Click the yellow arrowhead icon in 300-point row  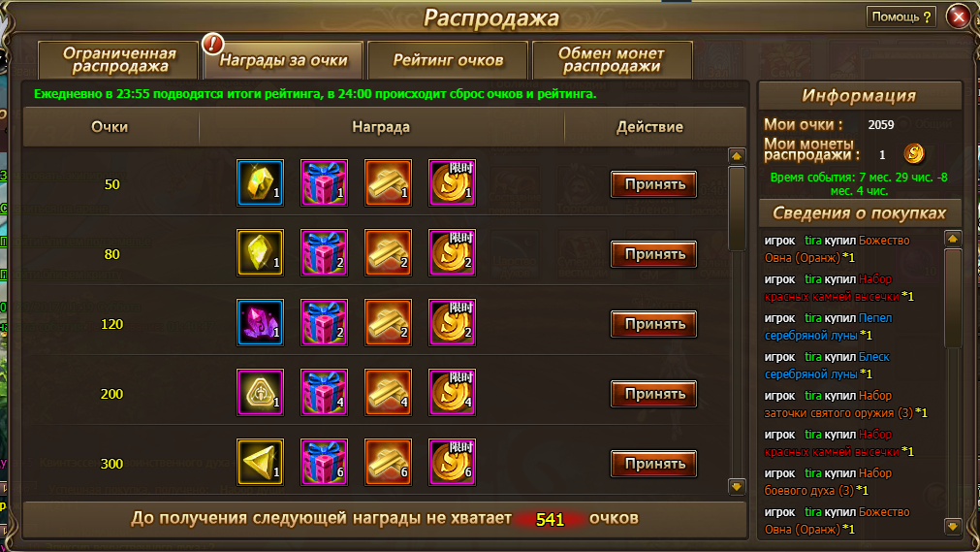(x=260, y=463)
